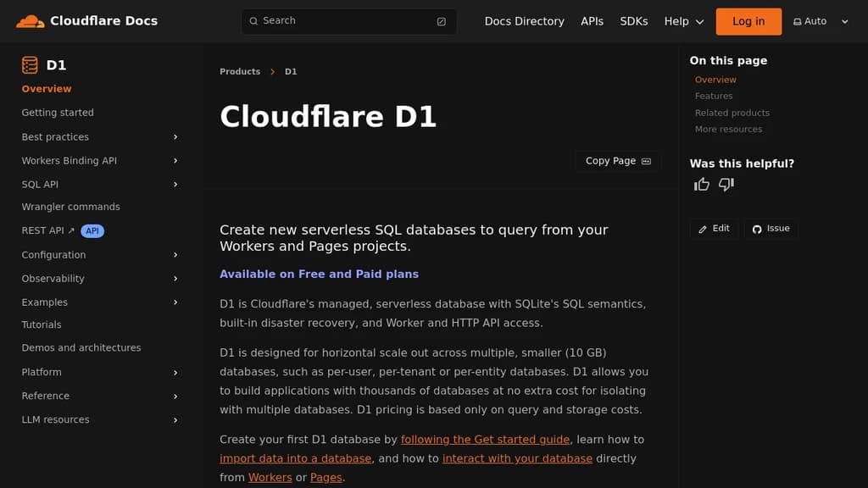Image resolution: width=868 pixels, height=488 pixels.
Task: Click the Edit page button
Action: tap(714, 229)
